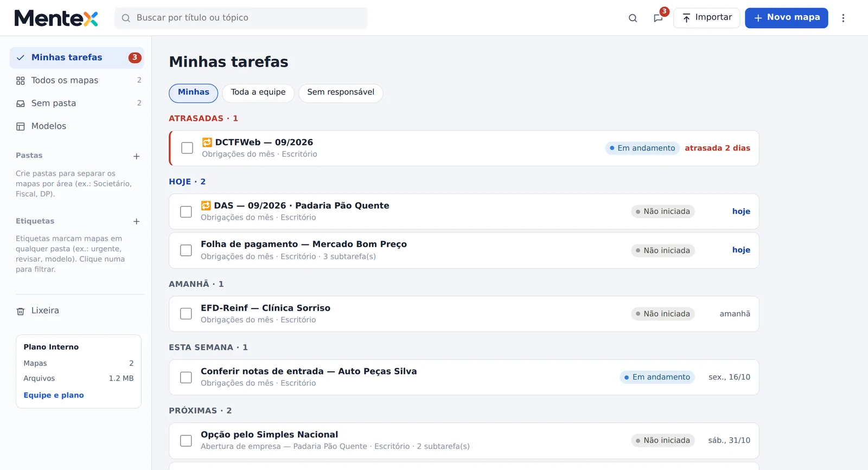The image size is (868, 470).
Task: Click the search magnifier icon in top bar
Action: 633,18
